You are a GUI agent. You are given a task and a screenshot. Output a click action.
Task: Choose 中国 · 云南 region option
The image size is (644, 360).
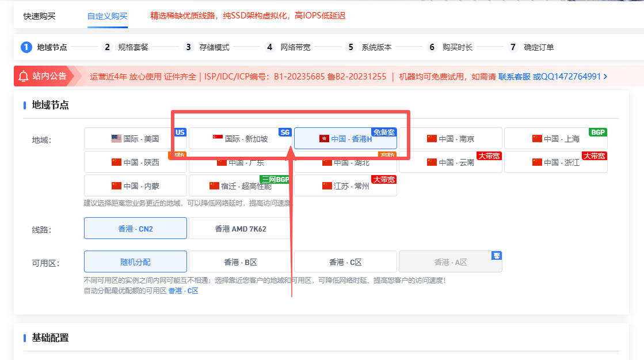451,162
